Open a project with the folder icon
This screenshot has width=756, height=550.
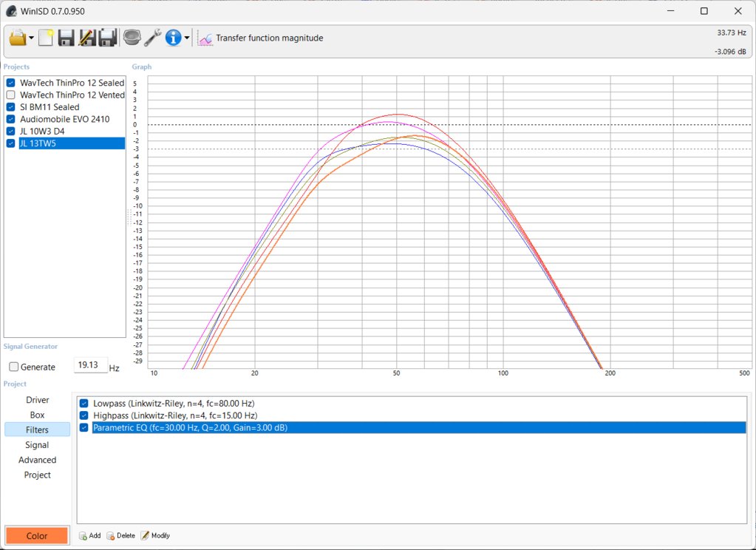(17, 38)
